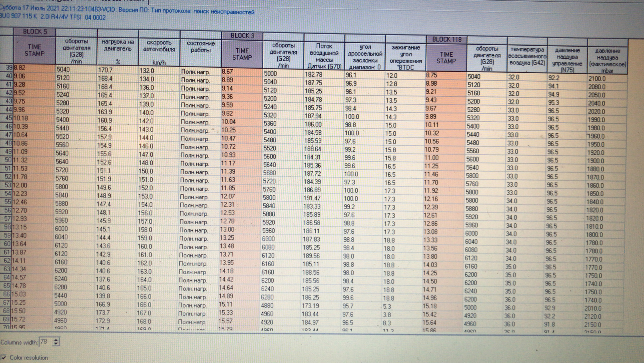644x363 pixels.
Task: Click the ignition angle value 12.8
Action: coord(391,84)
